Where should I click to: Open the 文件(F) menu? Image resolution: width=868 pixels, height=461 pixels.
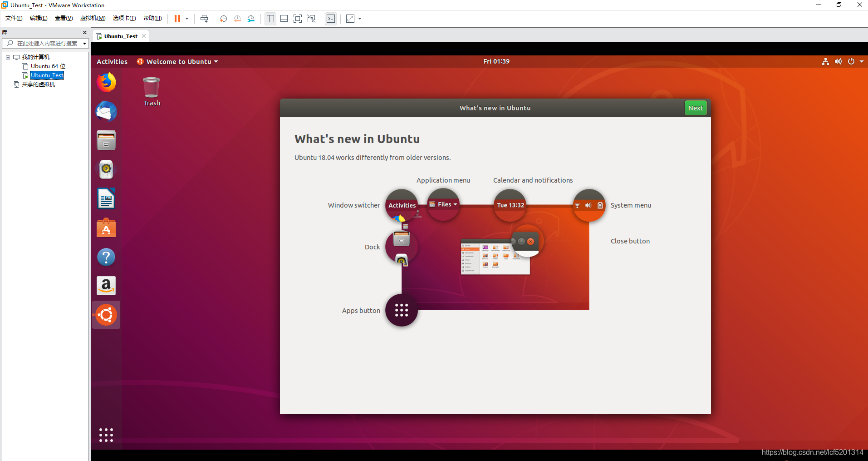click(14, 18)
